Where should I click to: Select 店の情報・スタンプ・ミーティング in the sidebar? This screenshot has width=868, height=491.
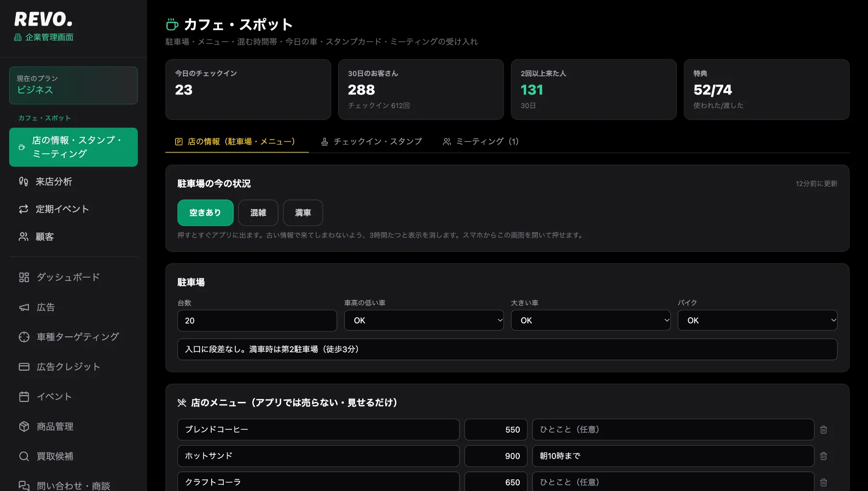tap(73, 147)
